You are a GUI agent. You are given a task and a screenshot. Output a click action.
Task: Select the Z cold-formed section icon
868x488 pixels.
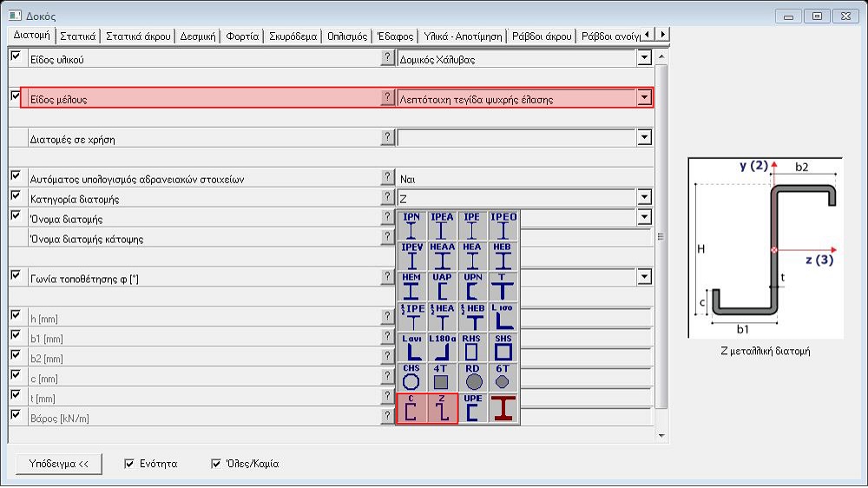[443, 408]
